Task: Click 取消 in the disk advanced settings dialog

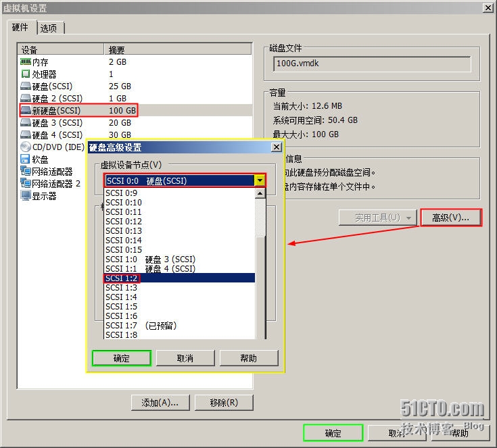Action: click(x=185, y=358)
